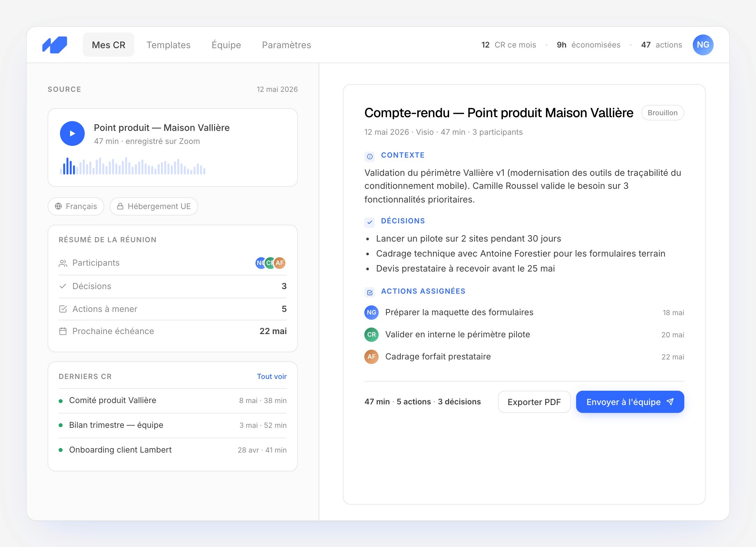Image resolution: width=756 pixels, height=547 pixels.
Task: Click the 28 avr · 41 min metadata
Action: coord(262,450)
